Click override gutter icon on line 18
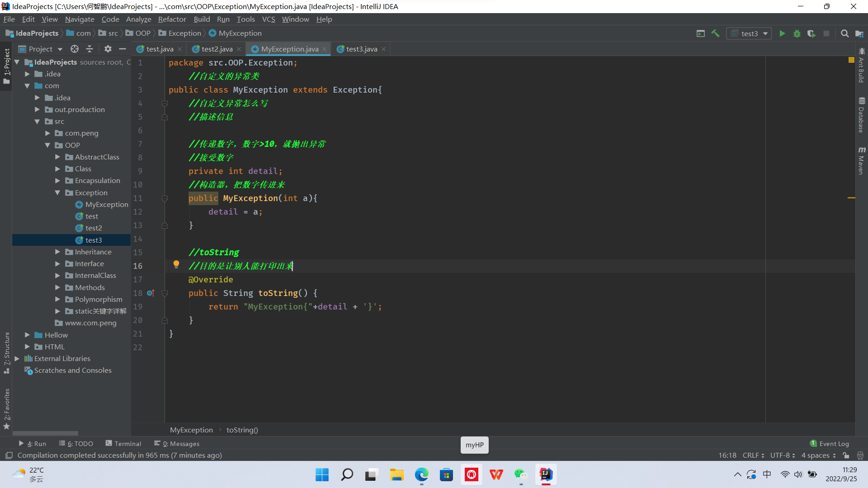 [151, 293]
